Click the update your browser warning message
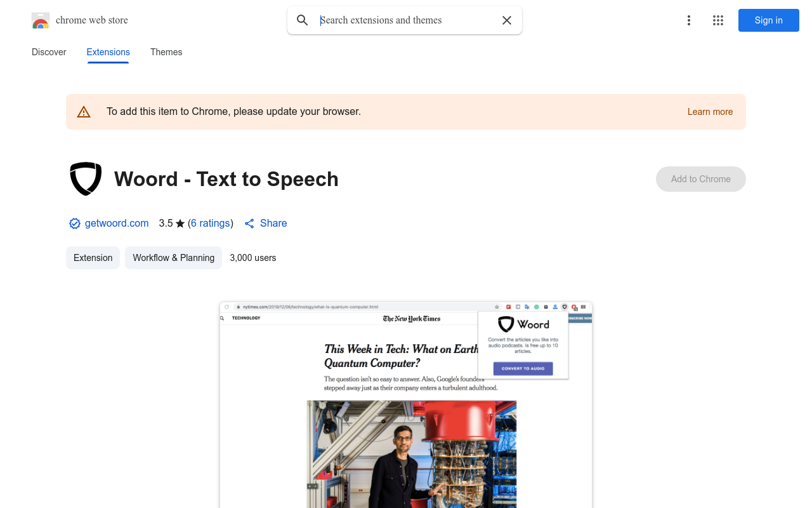 pyautogui.click(x=233, y=112)
